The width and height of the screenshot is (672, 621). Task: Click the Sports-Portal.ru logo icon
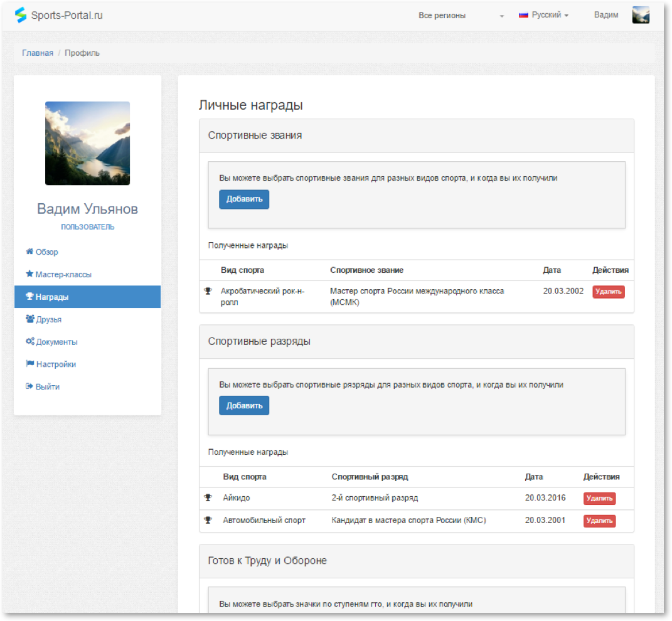(x=21, y=15)
